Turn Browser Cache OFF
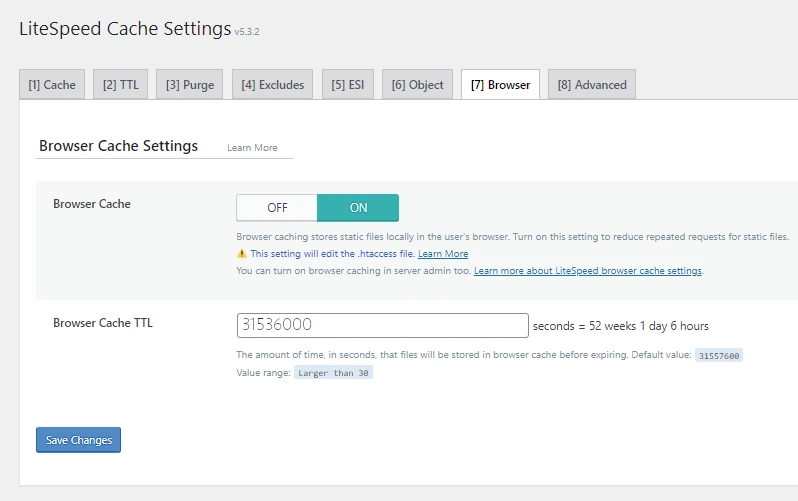The height and width of the screenshot is (501, 798). (277, 208)
